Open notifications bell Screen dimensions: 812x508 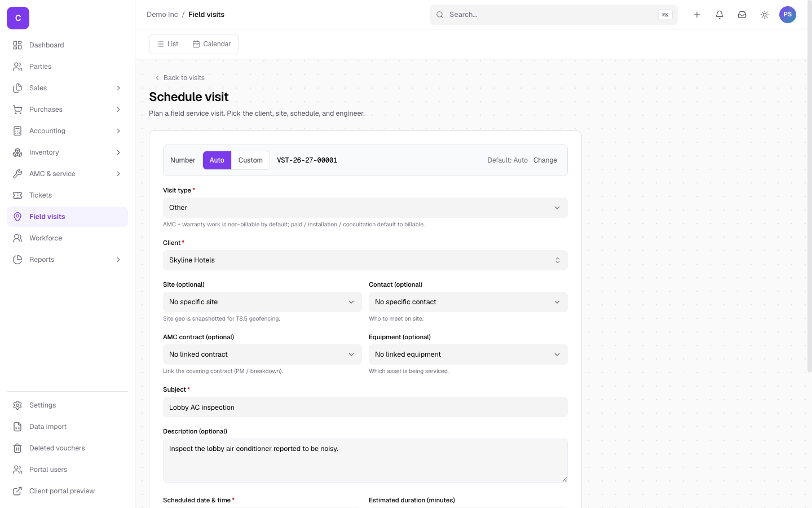[720, 15]
